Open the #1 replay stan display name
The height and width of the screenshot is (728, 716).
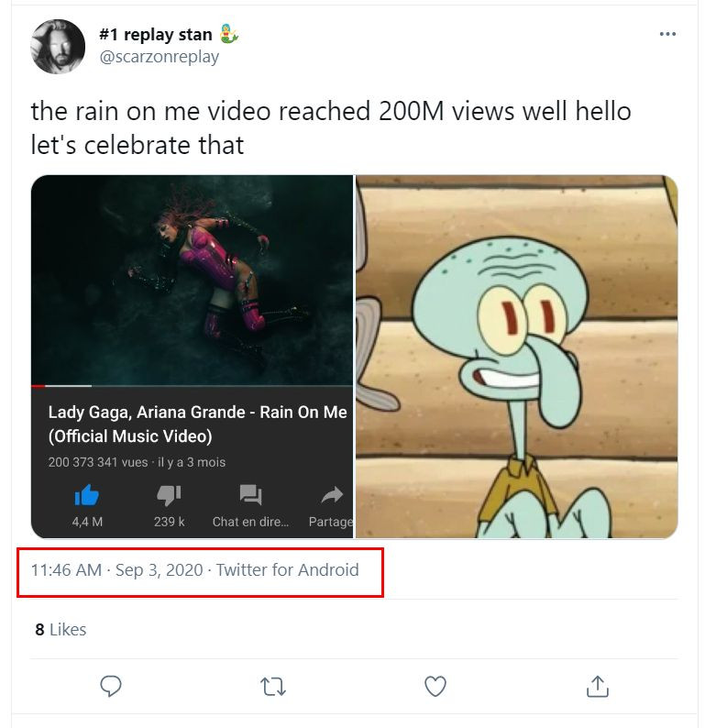(x=156, y=35)
